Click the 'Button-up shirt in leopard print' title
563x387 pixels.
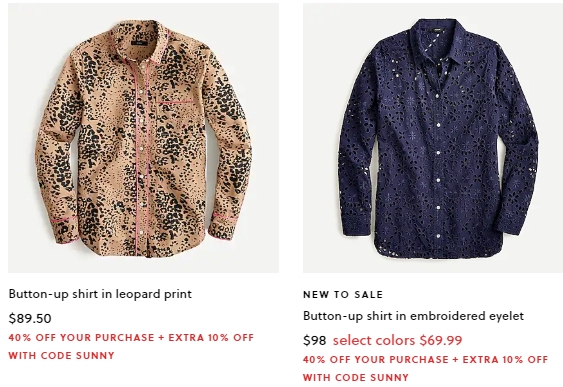(100, 294)
